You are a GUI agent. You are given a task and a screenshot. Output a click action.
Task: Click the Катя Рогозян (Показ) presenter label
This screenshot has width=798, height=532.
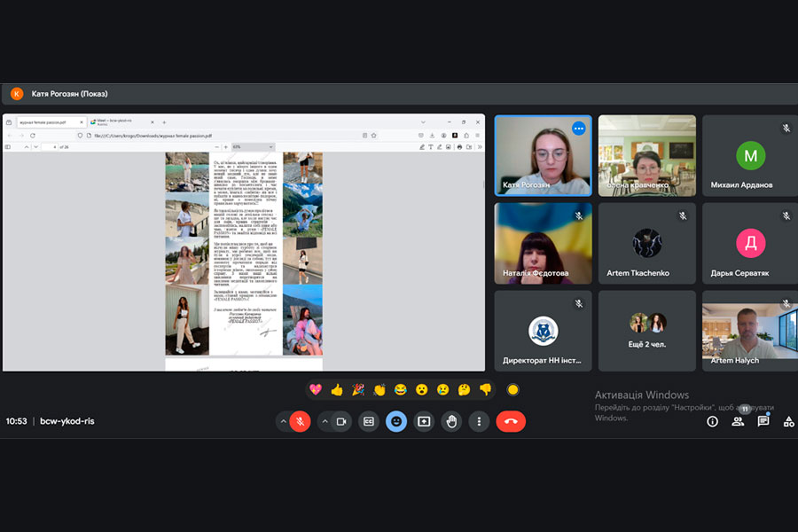[69, 94]
